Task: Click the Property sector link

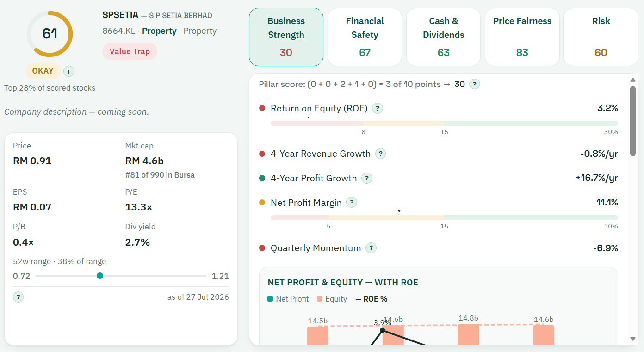Action: tap(159, 31)
